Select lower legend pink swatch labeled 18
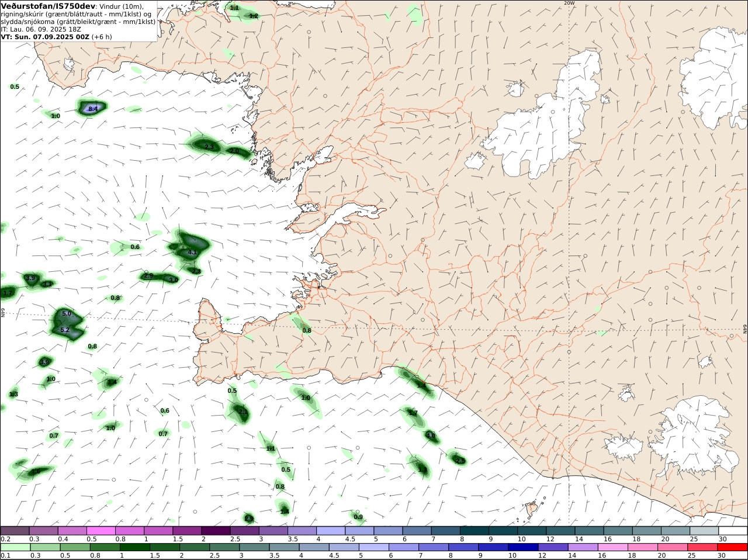The width and height of the screenshot is (748, 560). pos(643,547)
